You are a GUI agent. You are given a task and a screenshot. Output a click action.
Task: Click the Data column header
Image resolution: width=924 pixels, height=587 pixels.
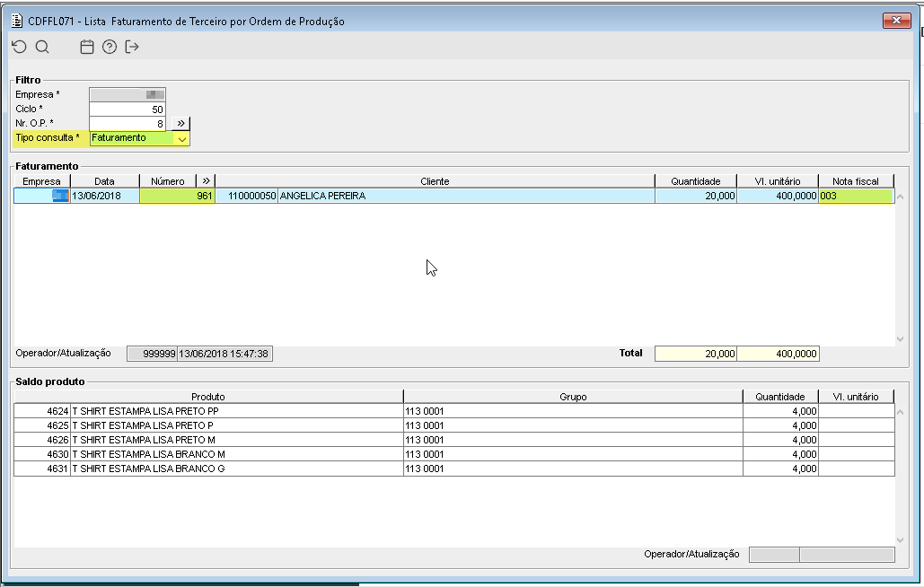[x=105, y=181]
